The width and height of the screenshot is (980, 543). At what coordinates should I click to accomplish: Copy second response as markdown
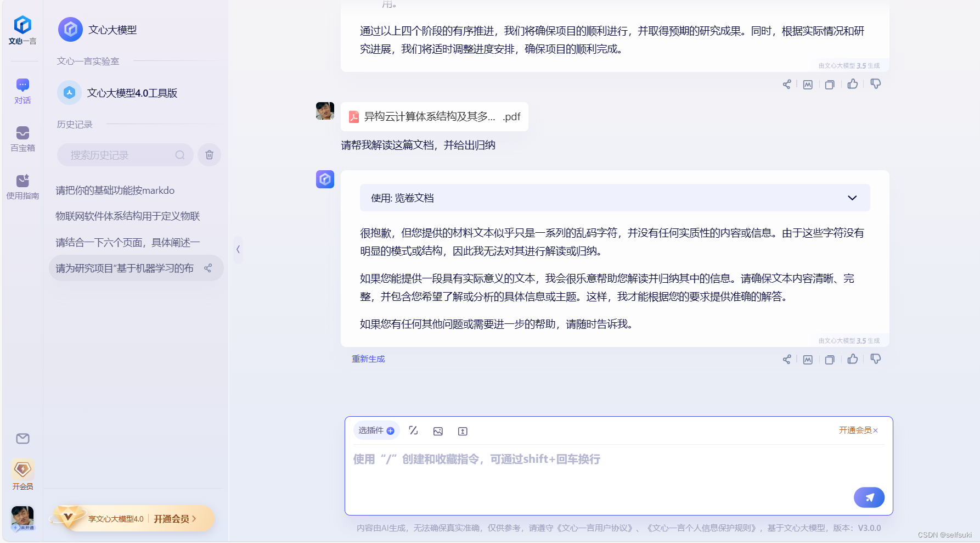tap(808, 360)
